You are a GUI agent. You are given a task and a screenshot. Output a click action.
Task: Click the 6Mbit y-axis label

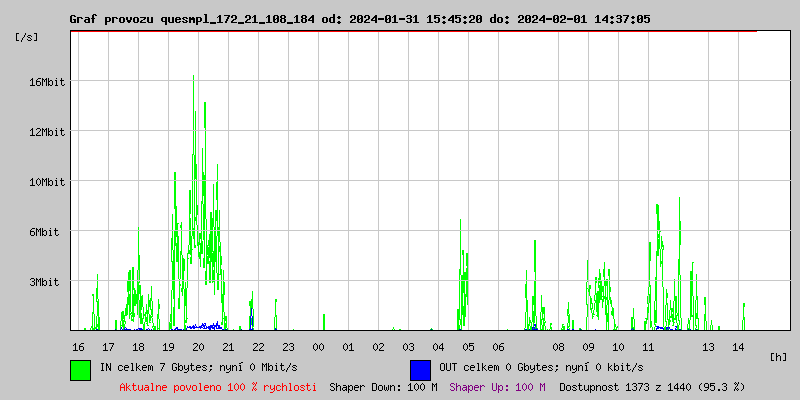(x=46, y=231)
